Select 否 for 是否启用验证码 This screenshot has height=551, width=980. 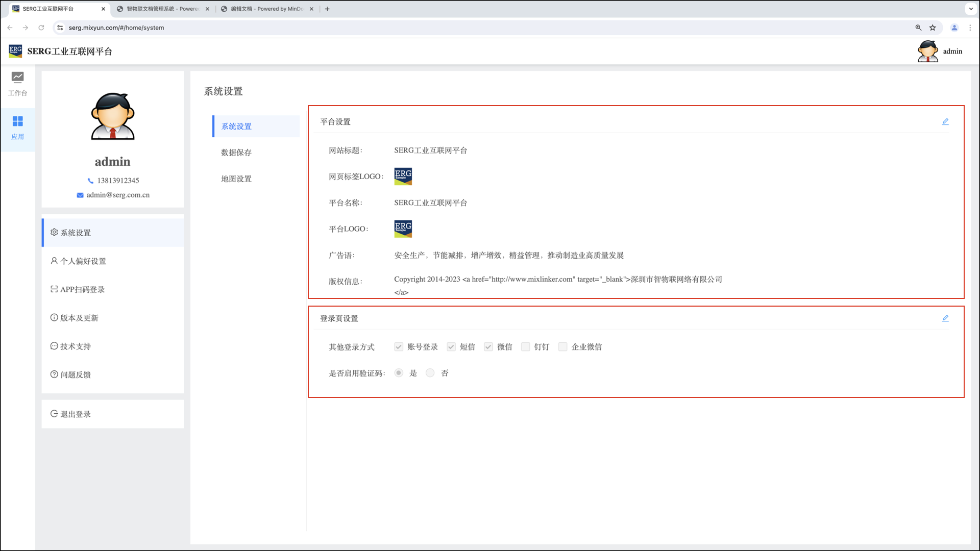(x=430, y=373)
